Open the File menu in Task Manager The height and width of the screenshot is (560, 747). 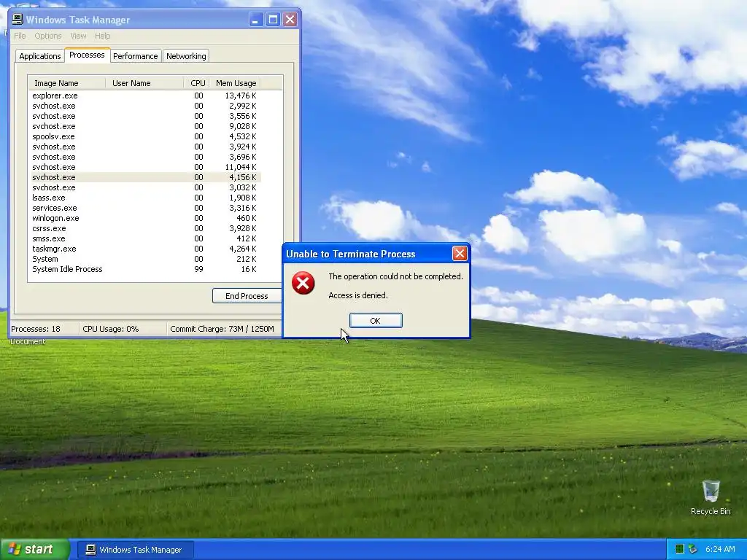(x=20, y=36)
